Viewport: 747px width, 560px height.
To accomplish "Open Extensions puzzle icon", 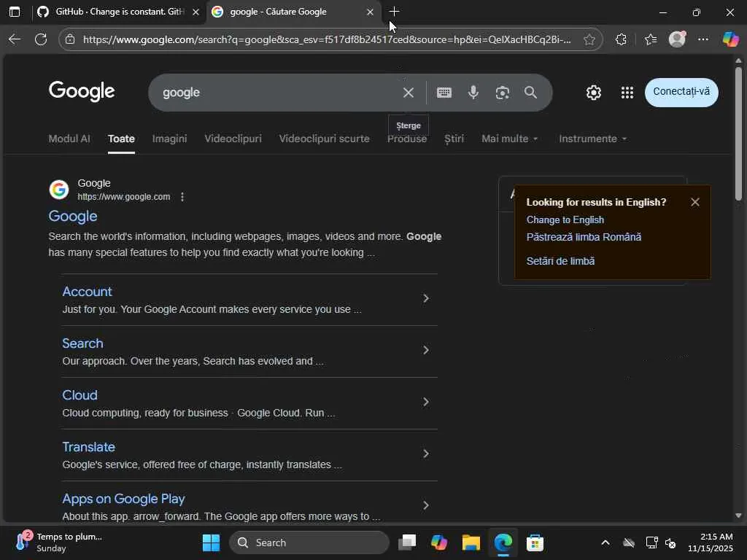I will [621, 39].
